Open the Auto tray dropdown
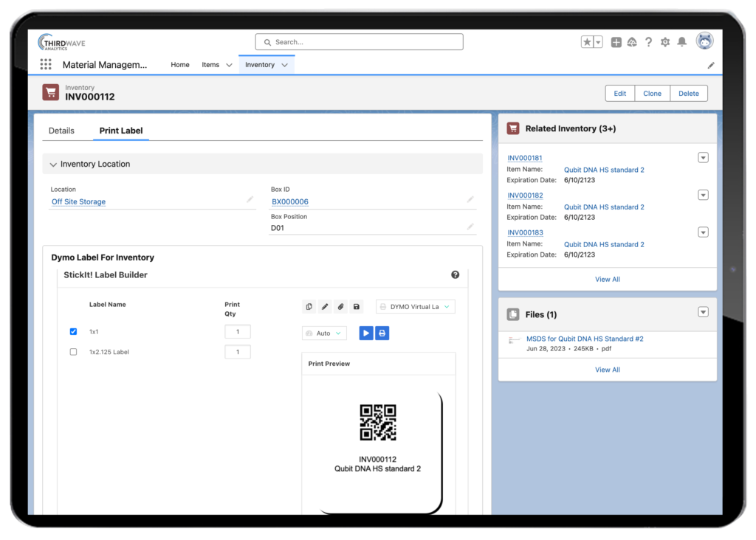756x540 pixels. pyautogui.click(x=324, y=333)
